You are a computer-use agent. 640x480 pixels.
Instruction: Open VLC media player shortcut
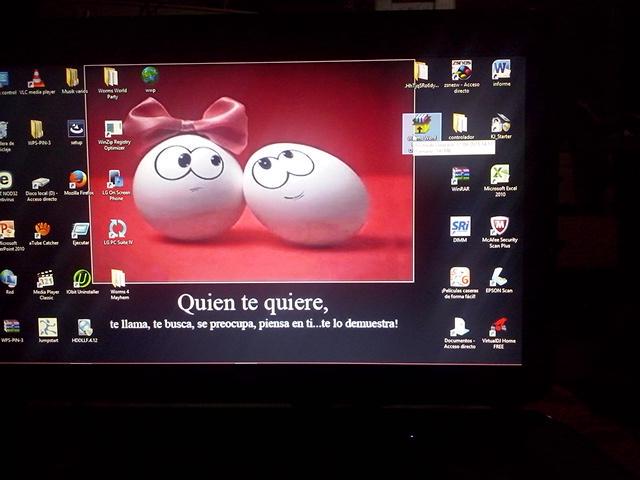pyautogui.click(x=37, y=82)
